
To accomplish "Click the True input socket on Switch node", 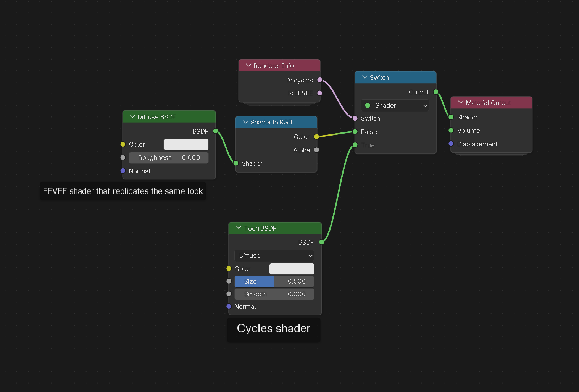I will point(355,145).
